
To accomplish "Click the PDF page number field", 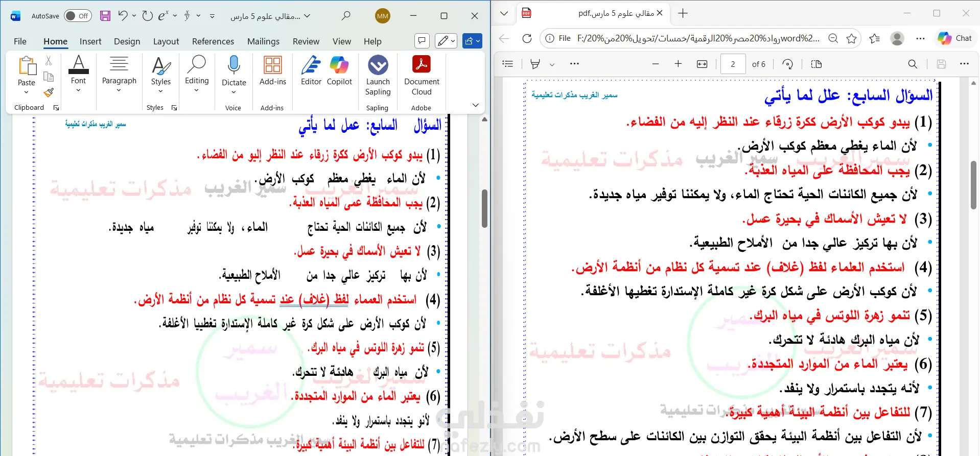I will [x=733, y=64].
